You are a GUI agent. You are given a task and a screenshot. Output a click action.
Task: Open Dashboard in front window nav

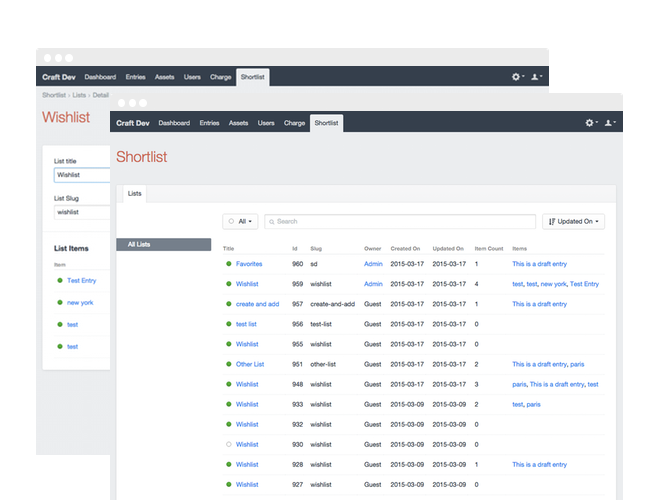click(174, 123)
